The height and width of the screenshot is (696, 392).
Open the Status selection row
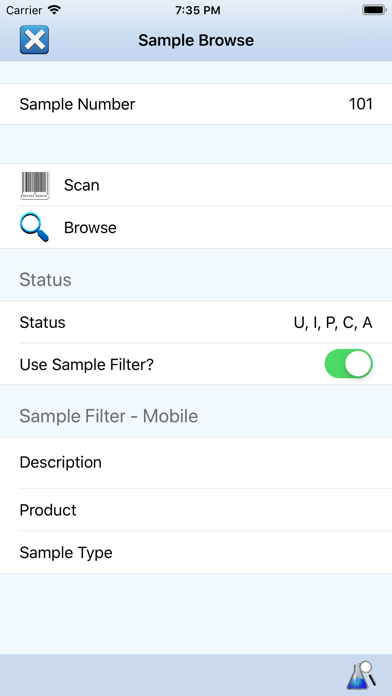click(x=196, y=323)
